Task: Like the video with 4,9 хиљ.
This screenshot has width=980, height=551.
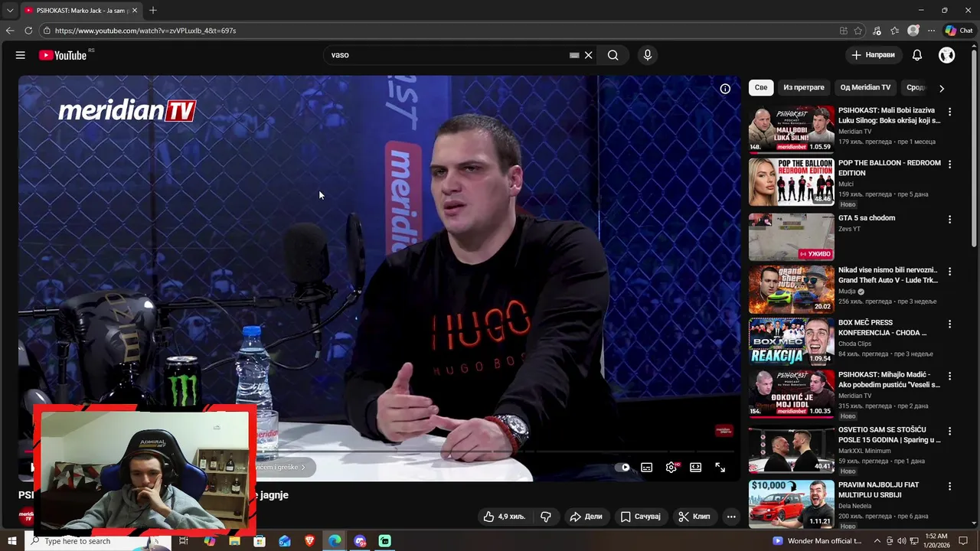Action: (x=505, y=517)
